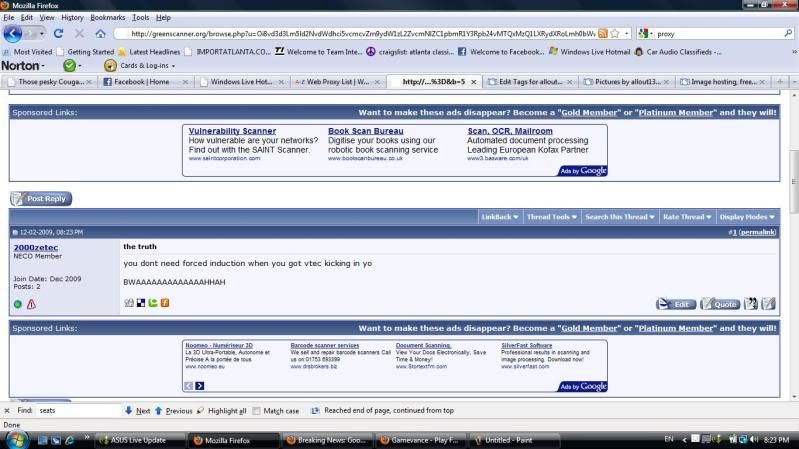Toggle the Match case checkbox
This screenshot has width=799, height=449.
[257, 410]
